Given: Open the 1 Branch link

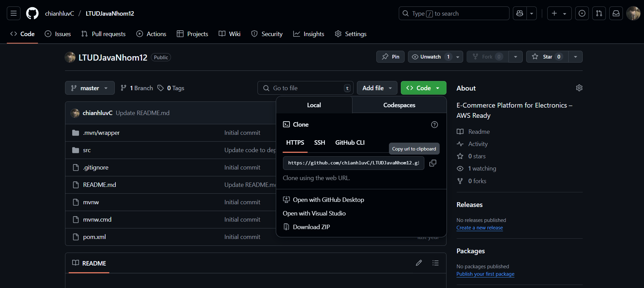Looking at the screenshot, I should (137, 88).
